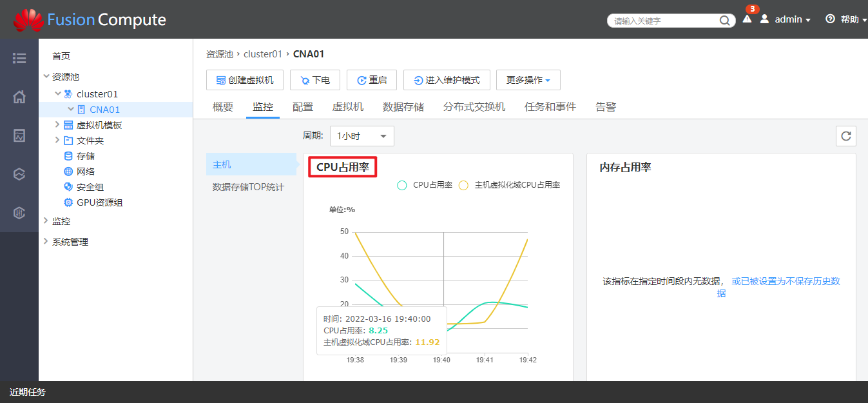Open the 近期任务 bottom bar

tap(28, 392)
